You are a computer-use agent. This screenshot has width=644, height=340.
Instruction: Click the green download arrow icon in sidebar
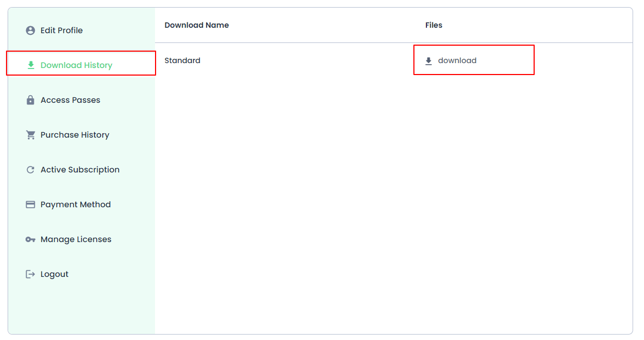(x=30, y=65)
